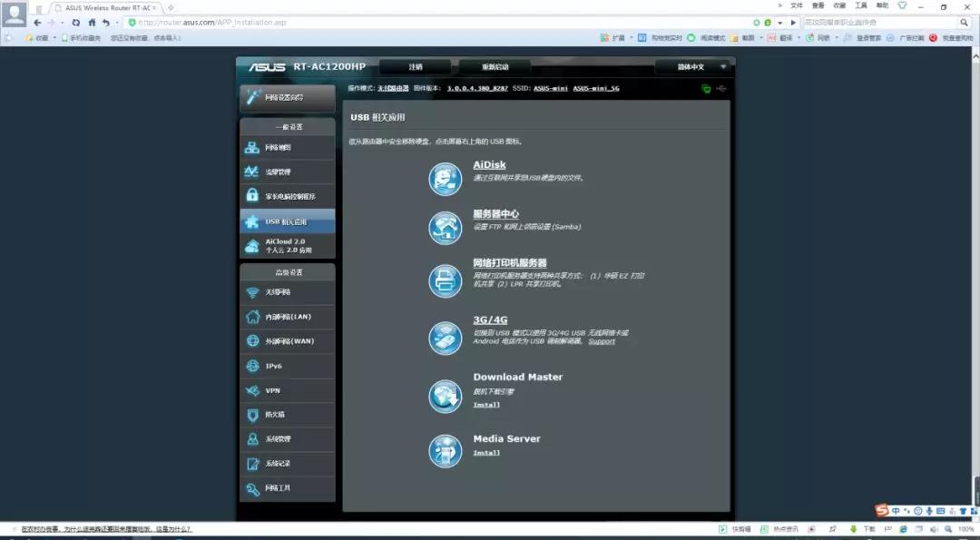Click the 100% zoom level in status bar
The height and width of the screenshot is (540, 980).
[x=966, y=529]
